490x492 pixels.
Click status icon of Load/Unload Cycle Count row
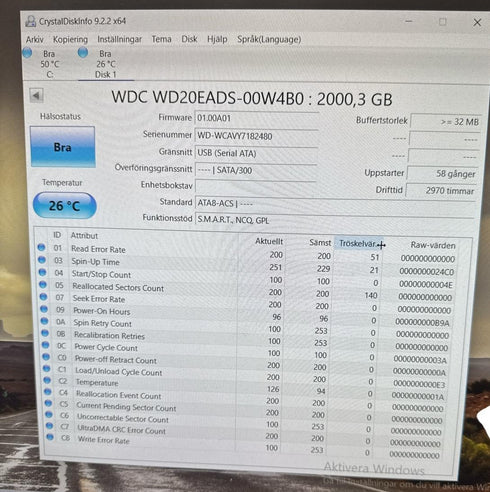47,368
